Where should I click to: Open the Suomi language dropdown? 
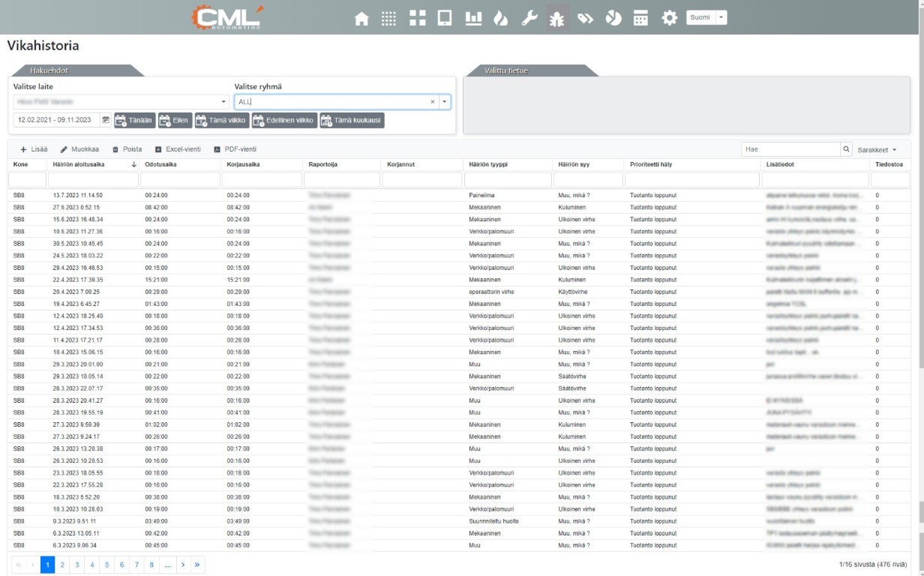706,17
